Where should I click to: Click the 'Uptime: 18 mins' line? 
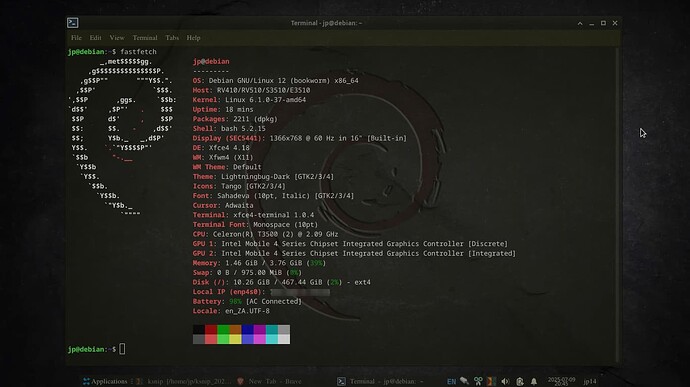point(223,110)
